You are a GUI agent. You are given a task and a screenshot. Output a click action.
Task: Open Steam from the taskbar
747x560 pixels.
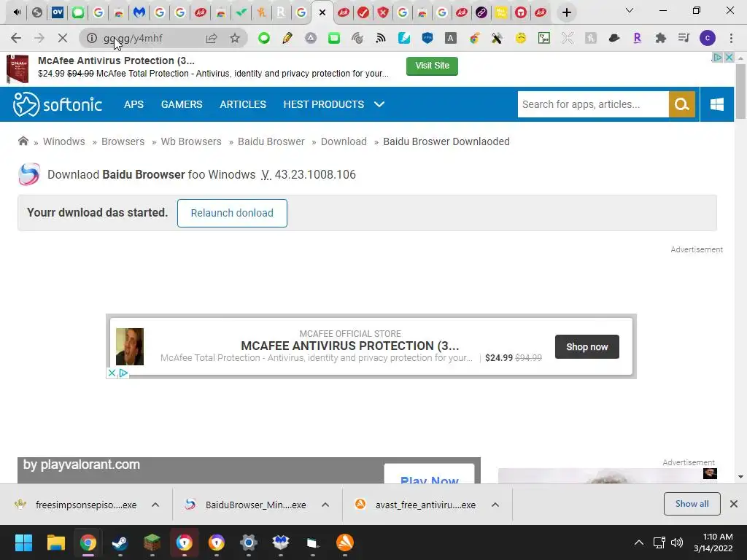point(120,542)
